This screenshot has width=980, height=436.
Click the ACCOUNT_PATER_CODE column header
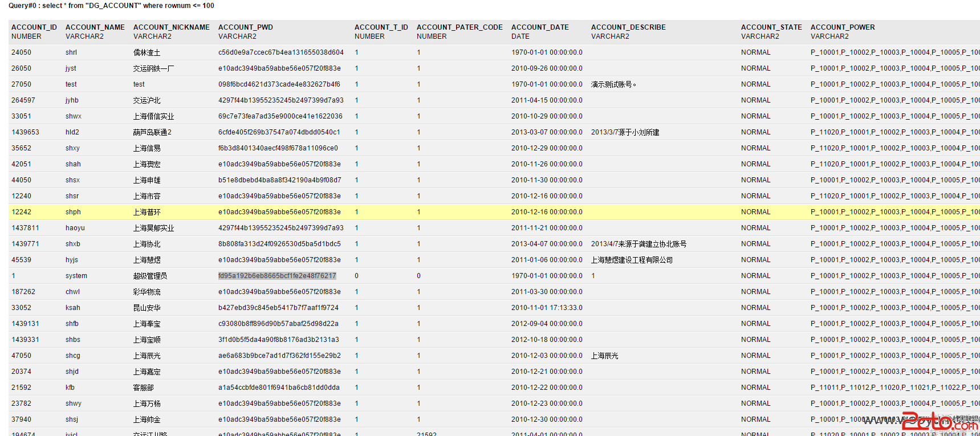(x=459, y=27)
